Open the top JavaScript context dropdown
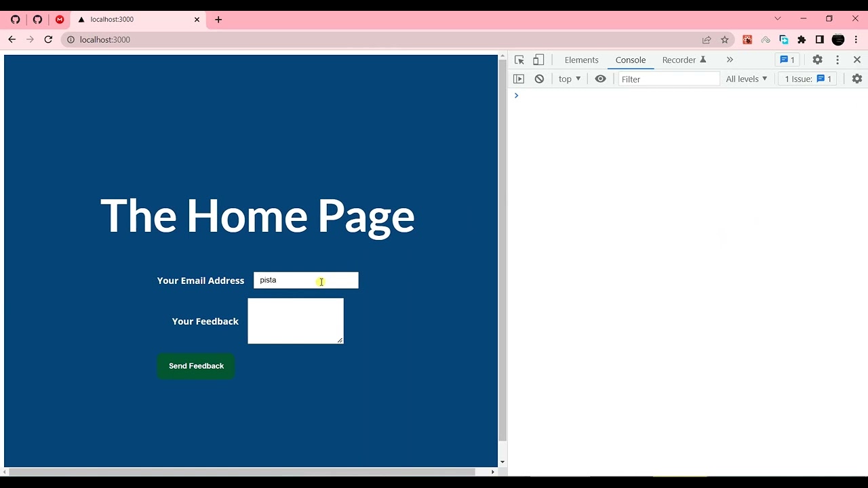This screenshot has height=488, width=868. point(570,79)
